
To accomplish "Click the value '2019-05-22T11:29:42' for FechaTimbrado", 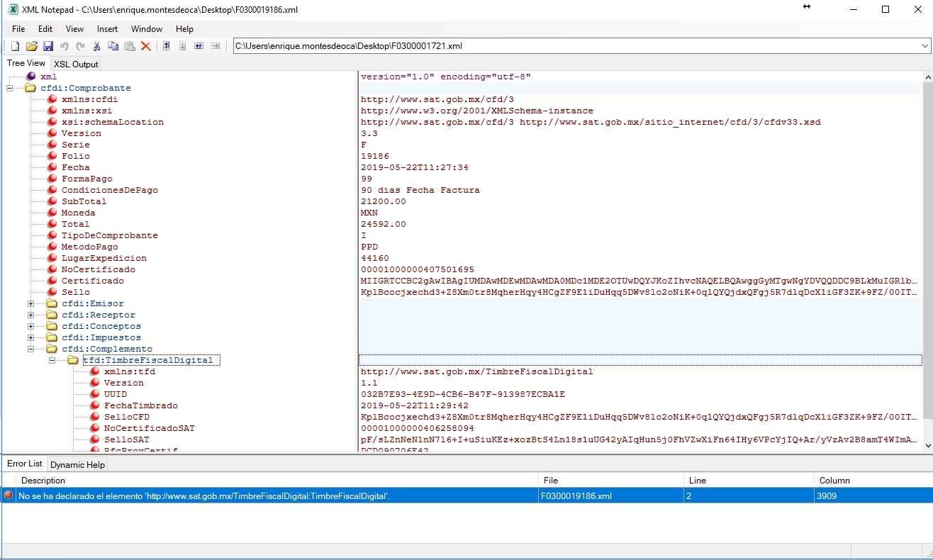I will [x=415, y=405].
